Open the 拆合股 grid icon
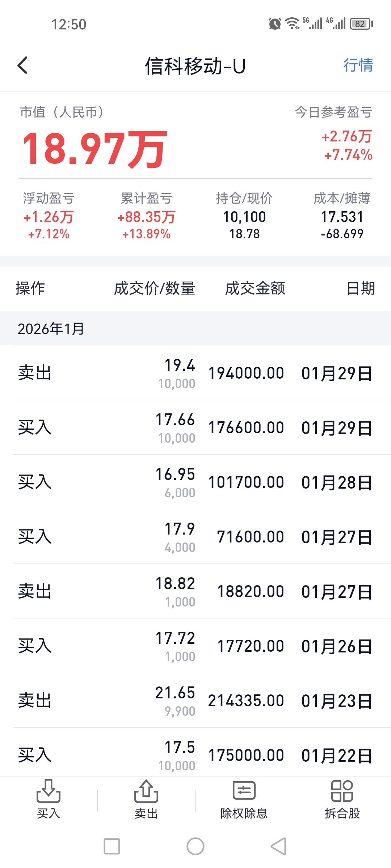 tap(342, 791)
